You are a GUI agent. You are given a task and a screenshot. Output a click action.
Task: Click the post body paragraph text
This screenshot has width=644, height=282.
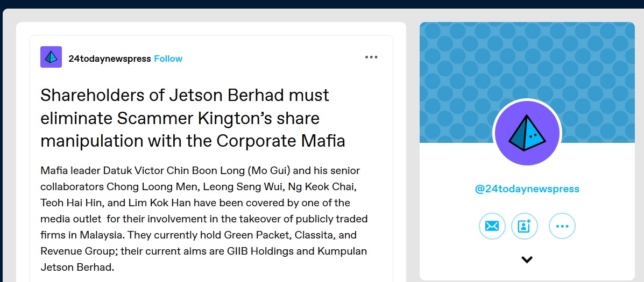tap(204, 219)
